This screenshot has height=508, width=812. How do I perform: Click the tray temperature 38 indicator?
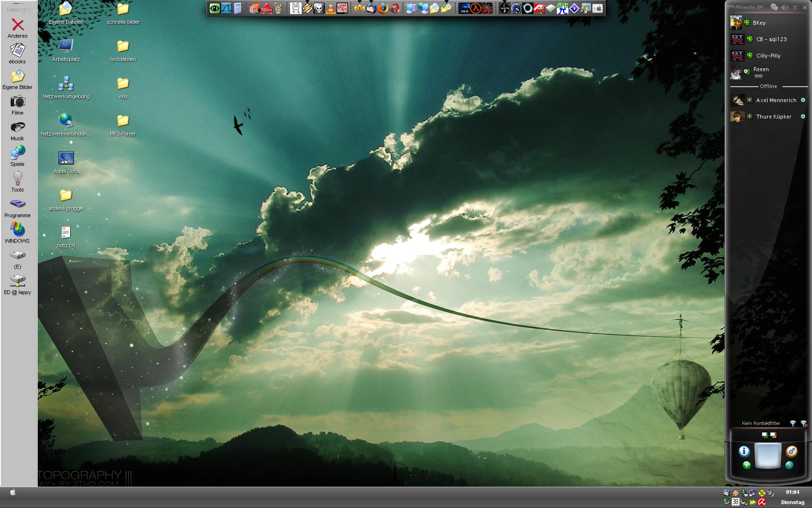(x=736, y=502)
